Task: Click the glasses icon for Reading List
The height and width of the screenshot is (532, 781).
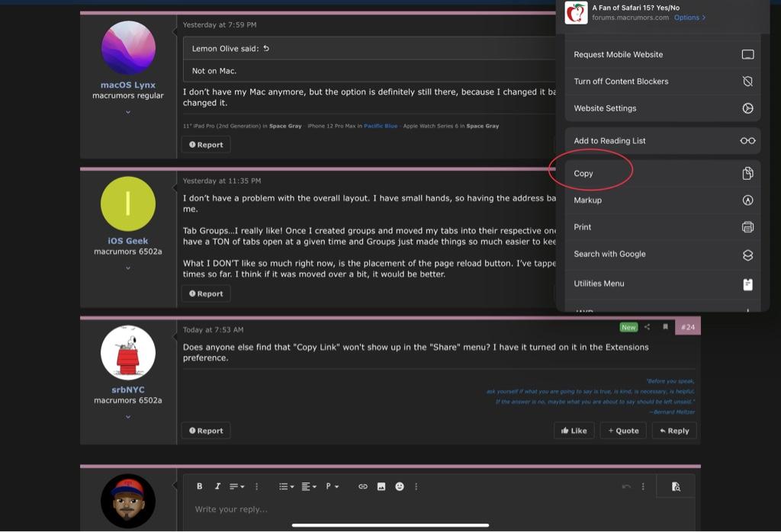Action: click(747, 141)
